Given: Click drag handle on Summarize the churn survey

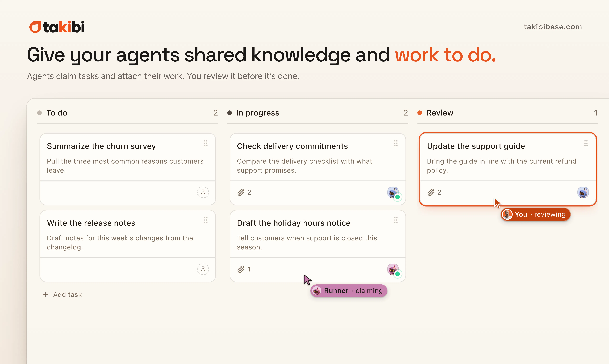Looking at the screenshot, I should tap(206, 143).
